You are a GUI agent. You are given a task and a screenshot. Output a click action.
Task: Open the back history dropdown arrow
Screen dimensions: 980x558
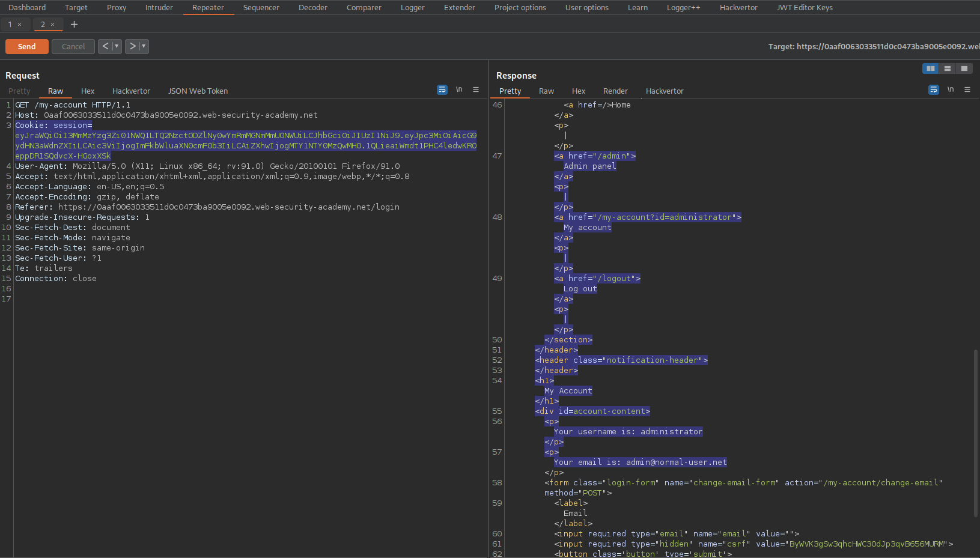(117, 46)
